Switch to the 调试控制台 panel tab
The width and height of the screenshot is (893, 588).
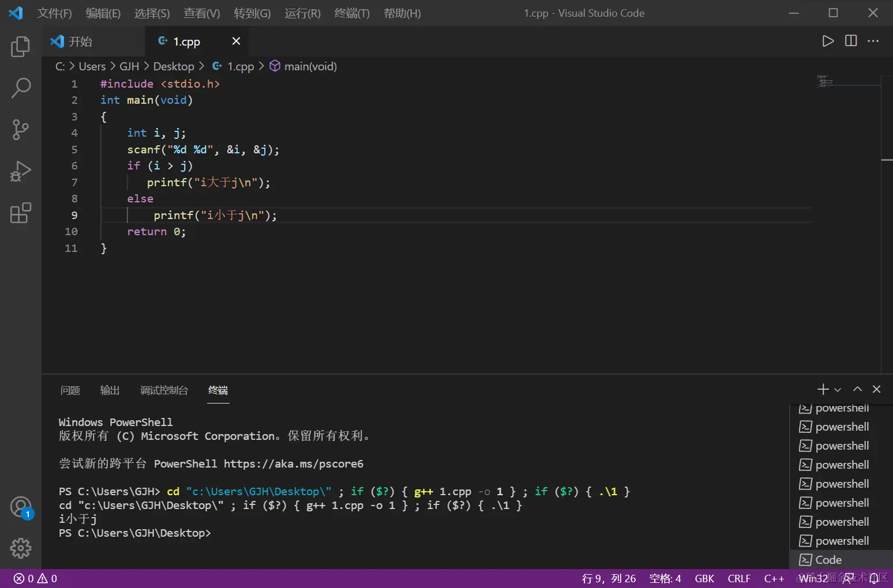pos(164,390)
